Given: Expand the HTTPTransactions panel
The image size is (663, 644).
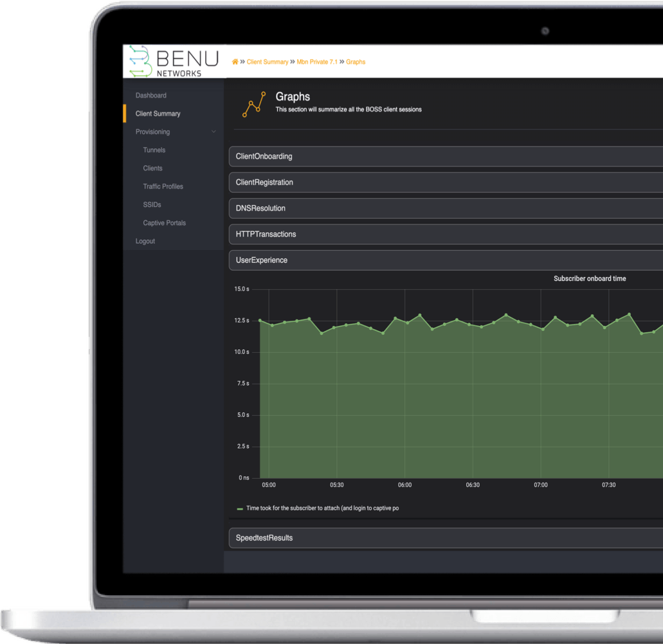Looking at the screenshot, I should pos(266,235).
